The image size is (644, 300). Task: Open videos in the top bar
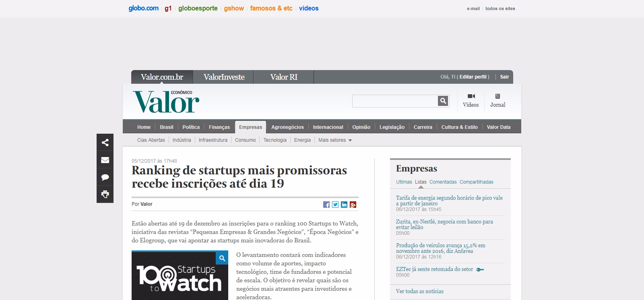click(309, 8)
